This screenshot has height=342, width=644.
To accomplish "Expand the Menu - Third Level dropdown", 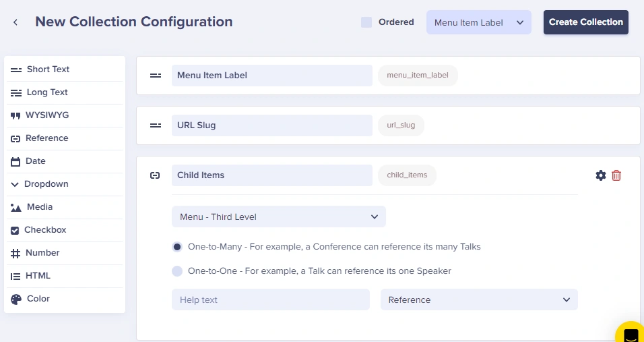I will point(278,217).
